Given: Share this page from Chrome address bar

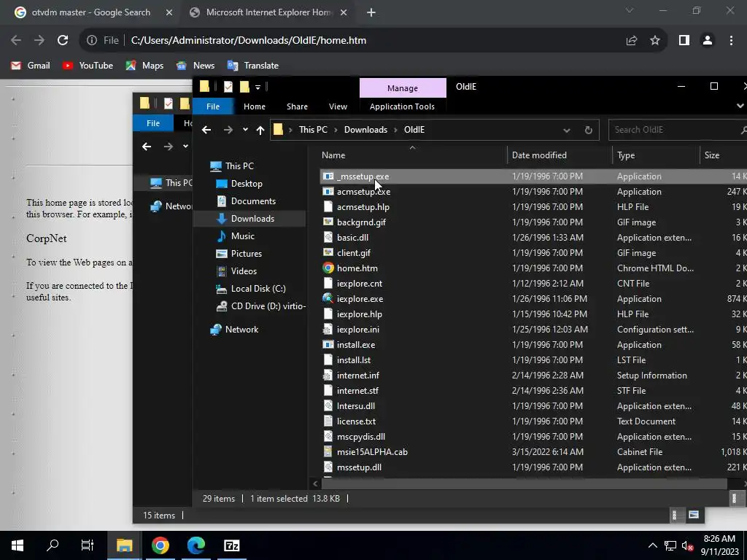Looking at the screenshot, I should [632, 41].
